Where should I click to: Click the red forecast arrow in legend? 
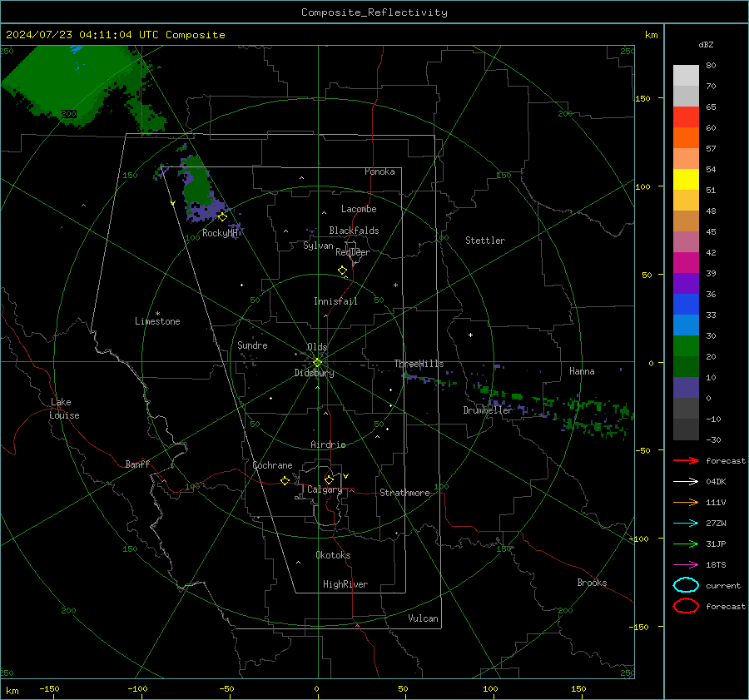[686, 460]
